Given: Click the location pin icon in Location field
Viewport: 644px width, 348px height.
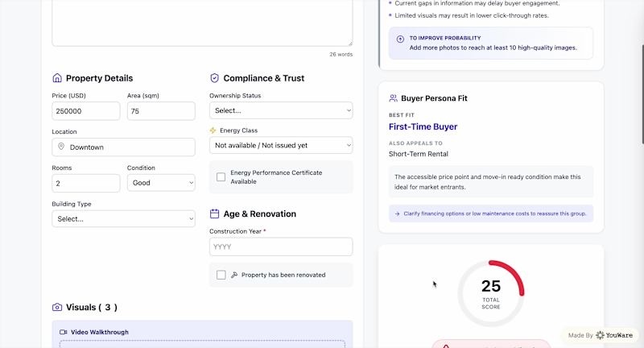Looking at the screenshot, I should 60,147.
